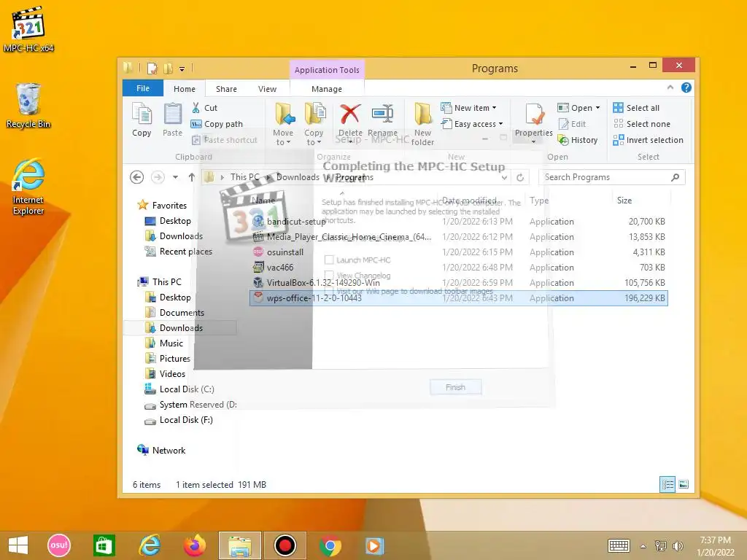The image size is (747, 560).
Task: Click the Copy icon in the ribbon
Action: point(142,120)
